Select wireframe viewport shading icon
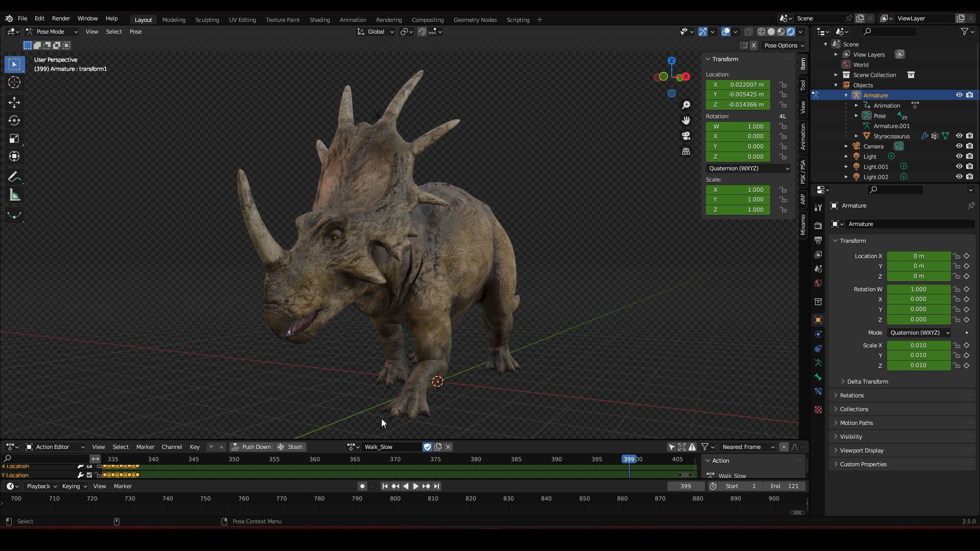 click(762, 32)
